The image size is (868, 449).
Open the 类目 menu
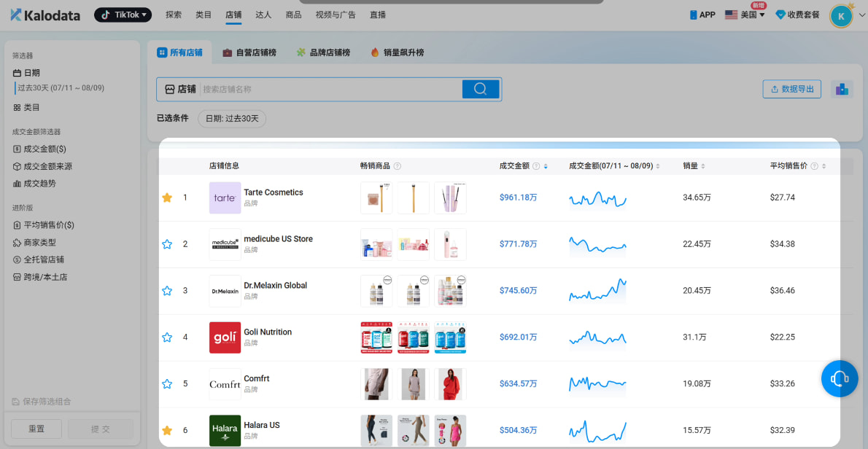[204, 15]
